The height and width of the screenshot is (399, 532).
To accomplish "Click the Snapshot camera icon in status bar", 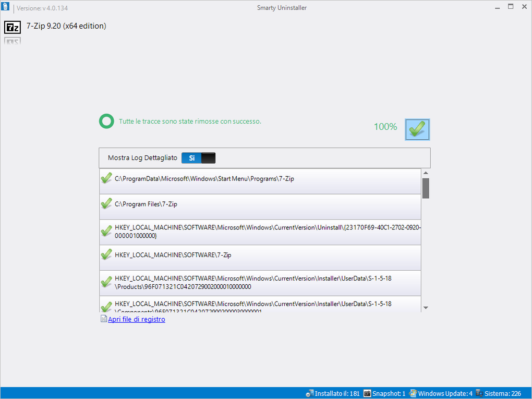I will (x=368, y=393).
